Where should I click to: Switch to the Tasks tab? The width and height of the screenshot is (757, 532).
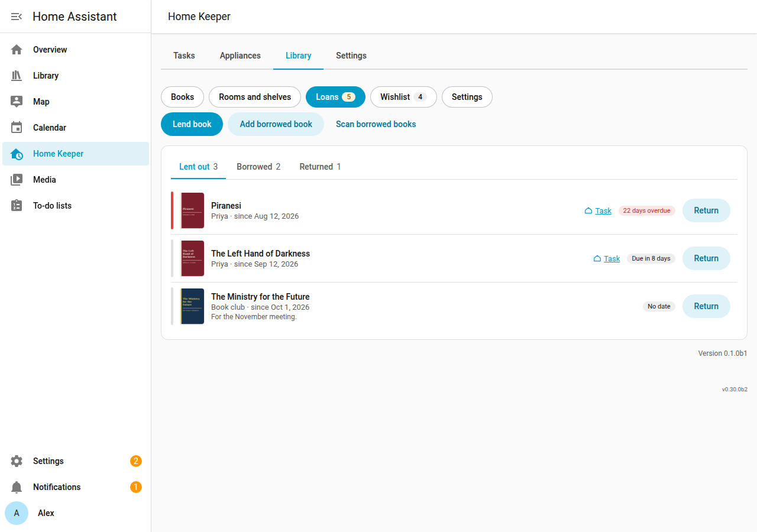pos(184,56)
